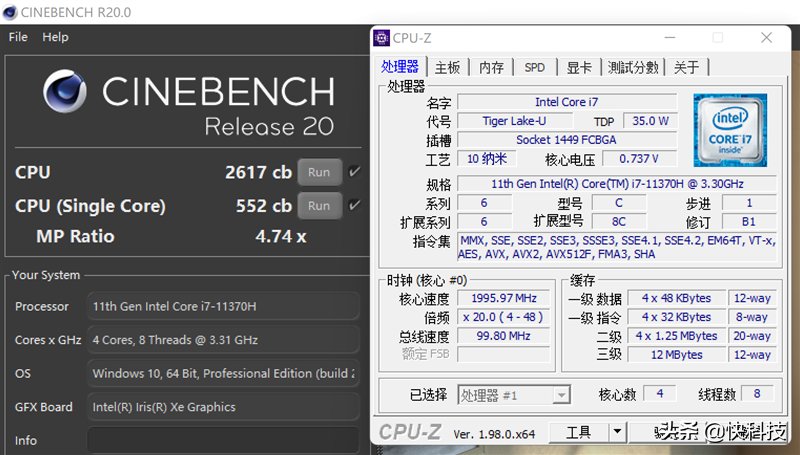Click the Cinebench title bar app icon
Viewport: 800px width, 455px height.
click(9, 12)
